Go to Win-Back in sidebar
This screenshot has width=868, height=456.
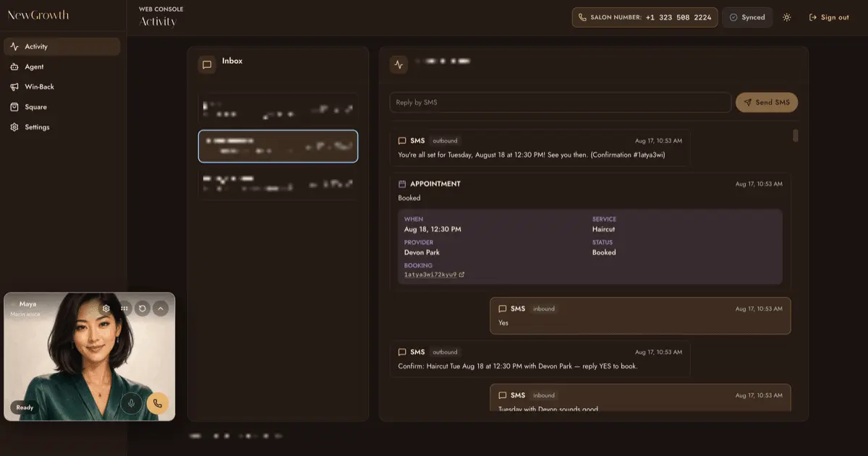61,87
